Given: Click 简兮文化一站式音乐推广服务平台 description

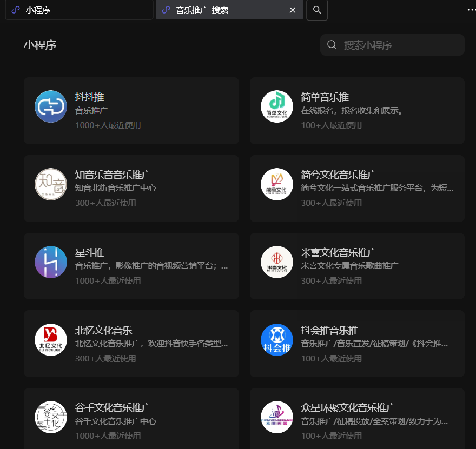Looking at the screenshot, I should 377,188.
